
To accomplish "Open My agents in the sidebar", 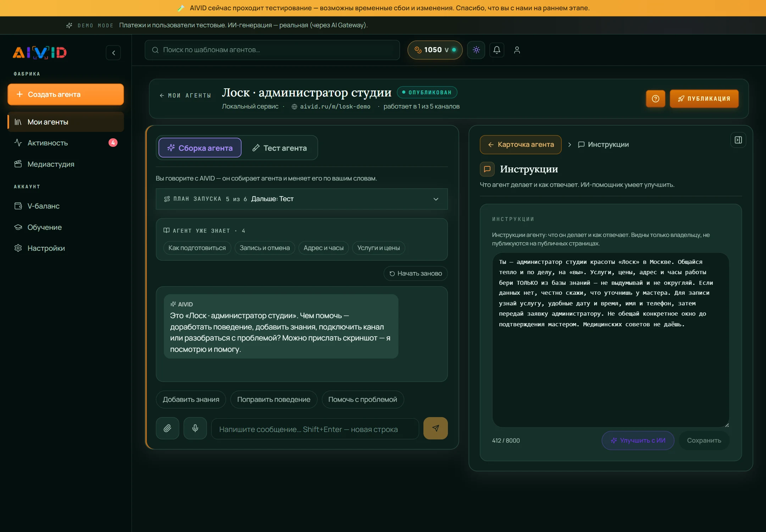I will point(66,122).
